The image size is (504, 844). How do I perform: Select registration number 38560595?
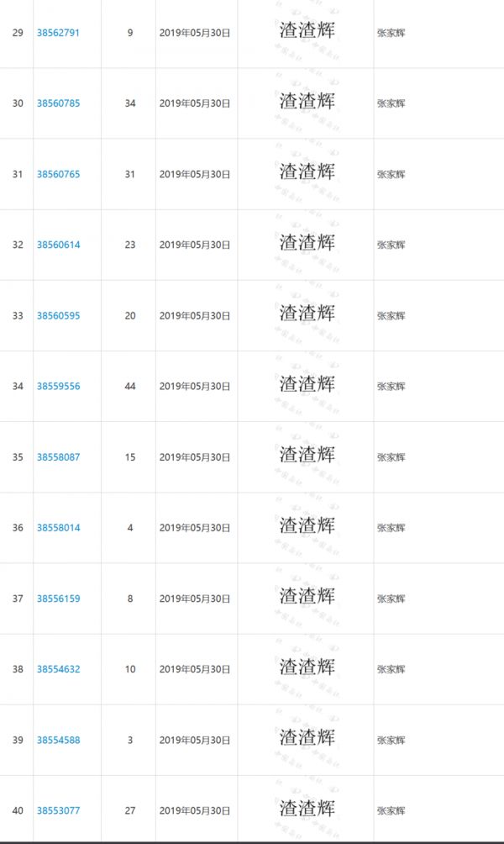(58, 316)
